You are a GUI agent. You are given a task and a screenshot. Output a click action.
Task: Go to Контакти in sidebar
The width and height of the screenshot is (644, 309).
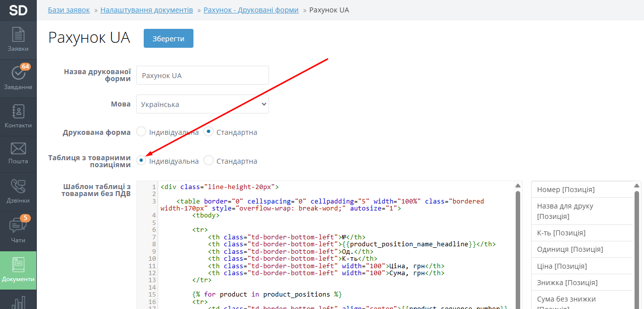(x=18, y=116)
